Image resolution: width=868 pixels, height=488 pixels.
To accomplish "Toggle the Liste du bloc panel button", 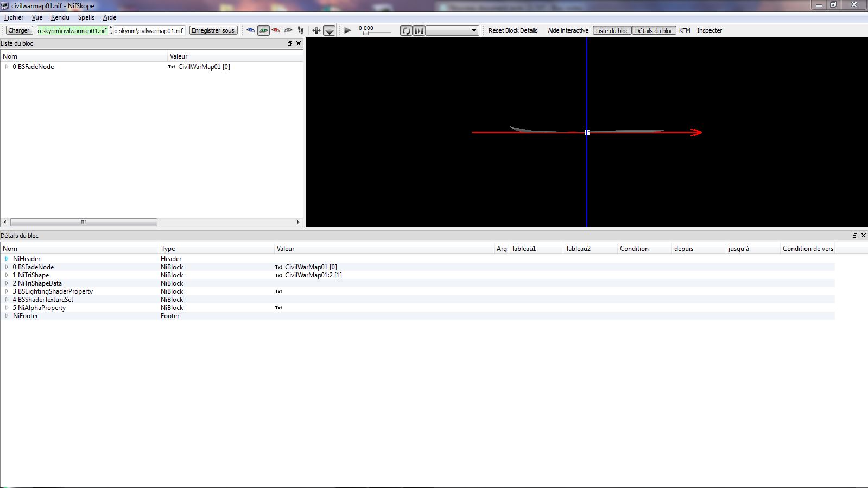I will pyautogui.click(x=612, y=31).
